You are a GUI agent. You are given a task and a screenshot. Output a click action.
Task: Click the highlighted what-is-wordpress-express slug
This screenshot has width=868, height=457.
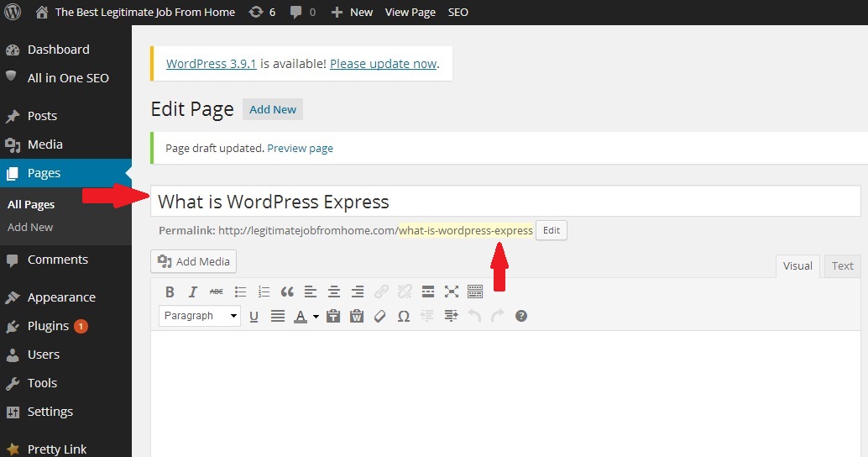pos(466,230)
